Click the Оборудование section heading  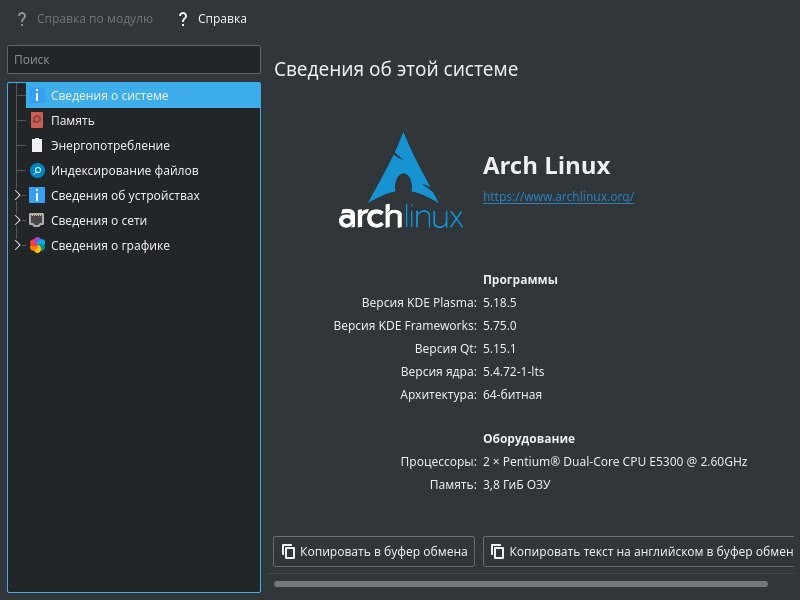[529, 438]
